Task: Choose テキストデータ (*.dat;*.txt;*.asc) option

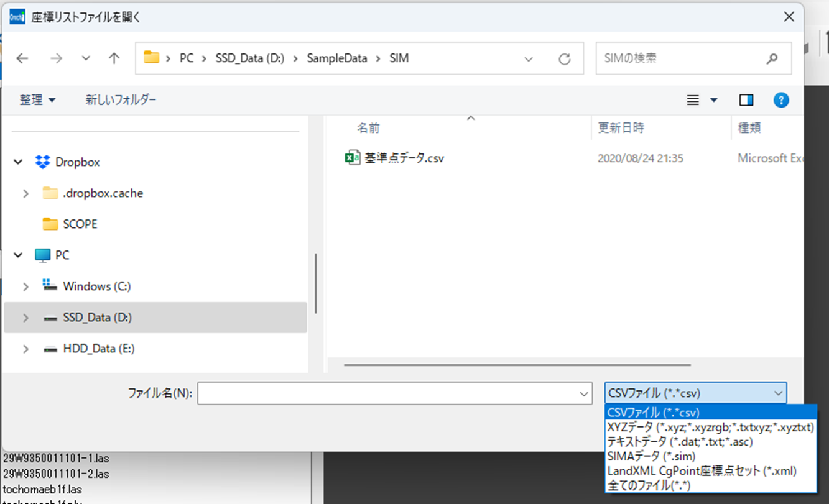Action: tap(711, 442)
